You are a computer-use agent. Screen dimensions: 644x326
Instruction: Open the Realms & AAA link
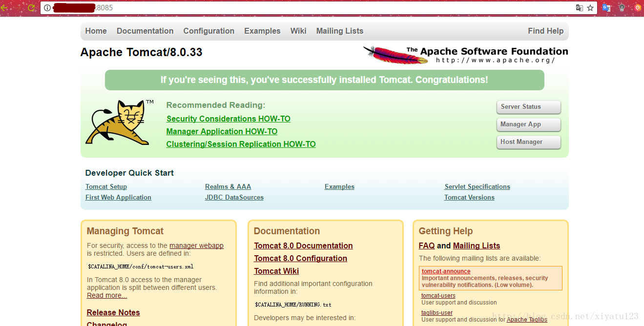coord(228,186)
